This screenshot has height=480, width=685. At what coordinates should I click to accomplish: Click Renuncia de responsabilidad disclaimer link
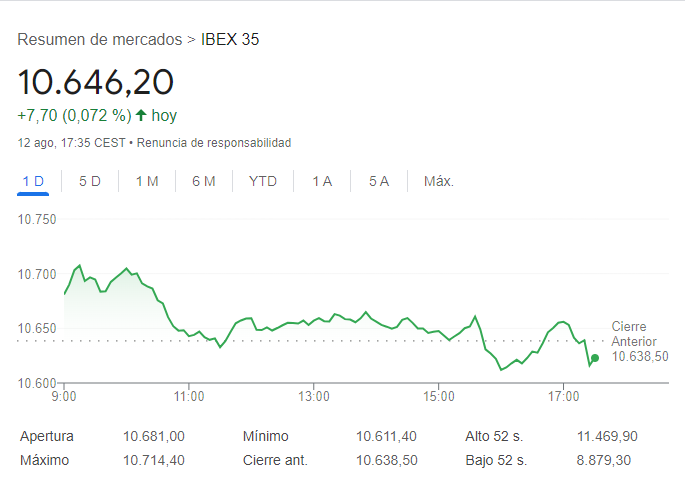tap(214, 143)
